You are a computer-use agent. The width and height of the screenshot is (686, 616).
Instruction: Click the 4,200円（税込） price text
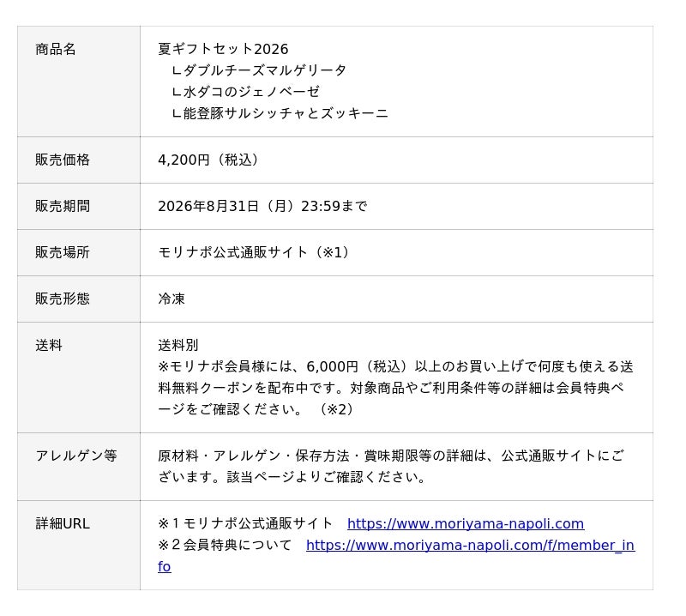click(x=209, y=160)
